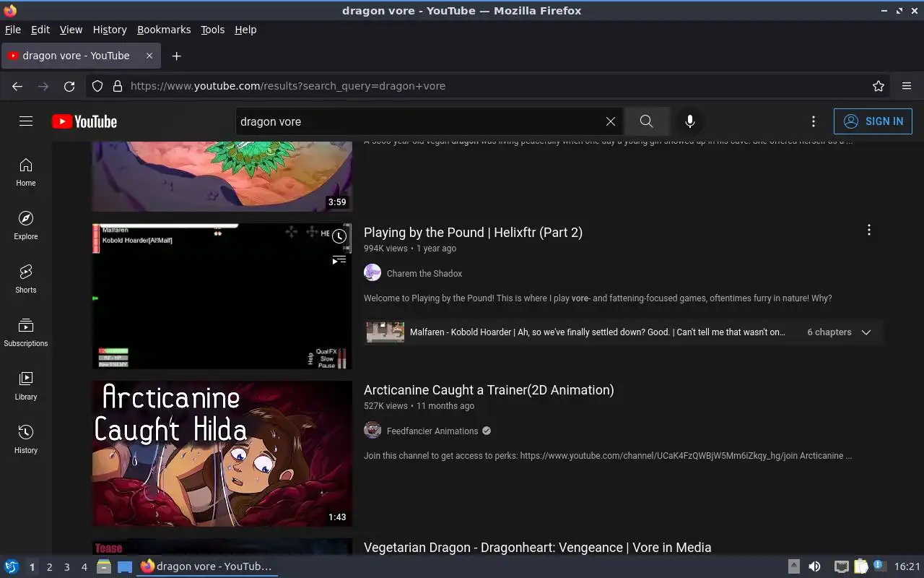This screenshot has height=578, width=924.
Task: Open Shorts in the sidebar
Action: point(26,279)
